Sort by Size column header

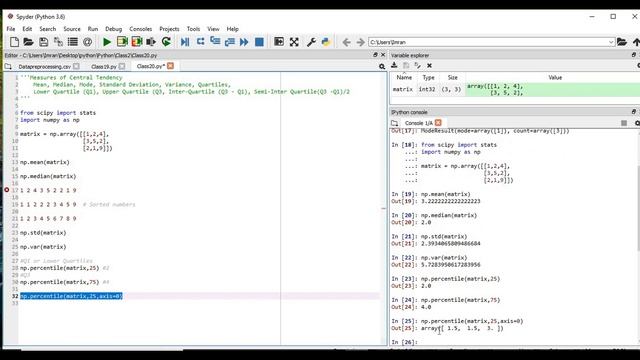click(453, 77)
